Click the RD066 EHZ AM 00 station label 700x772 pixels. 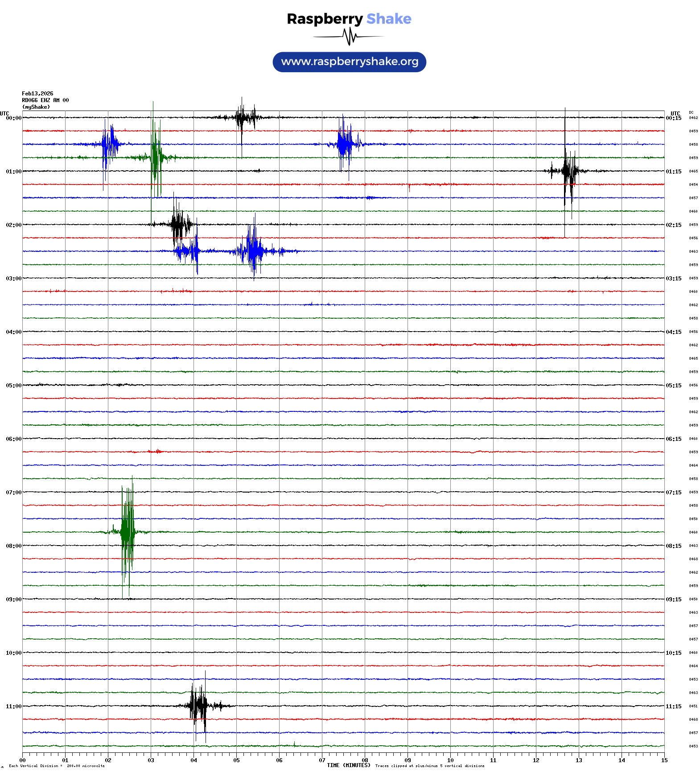pos(45,100)
